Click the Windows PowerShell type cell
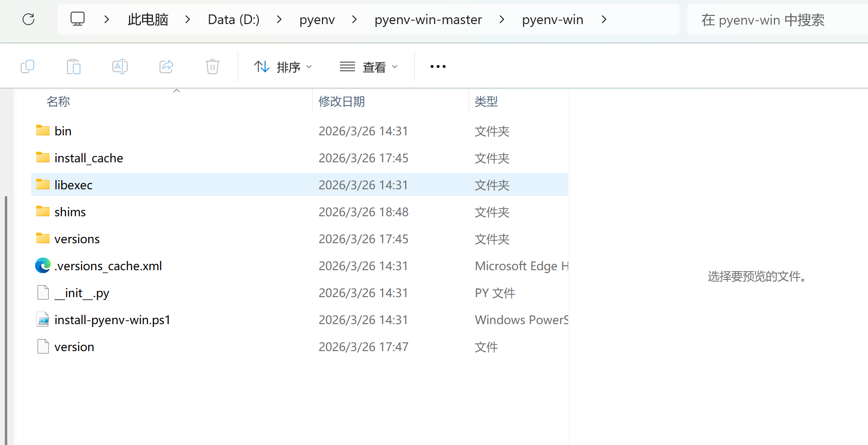The image size is (868, 445). pyautogui.click(x=521, y=320)
